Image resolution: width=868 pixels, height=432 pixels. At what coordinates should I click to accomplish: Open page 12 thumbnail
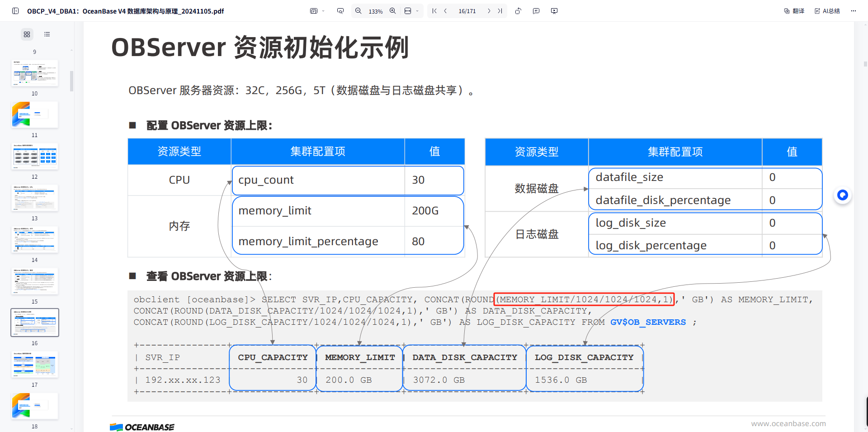(x=35, y=156)
